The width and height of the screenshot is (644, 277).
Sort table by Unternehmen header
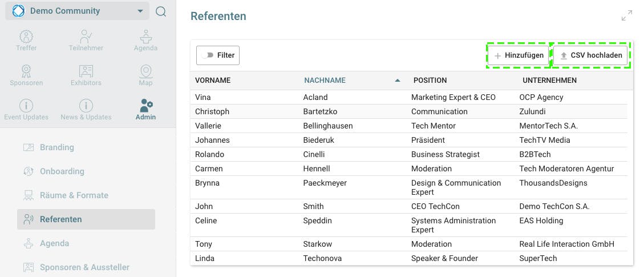(x=549, y=81)
